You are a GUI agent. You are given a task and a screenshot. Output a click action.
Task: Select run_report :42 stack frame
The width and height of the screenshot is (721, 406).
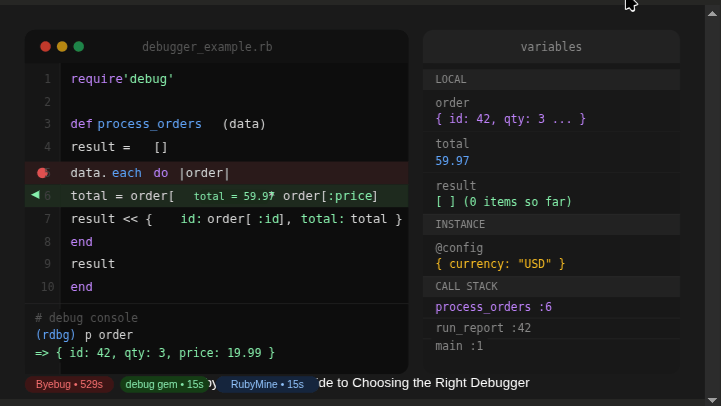(x=483, y=327)
